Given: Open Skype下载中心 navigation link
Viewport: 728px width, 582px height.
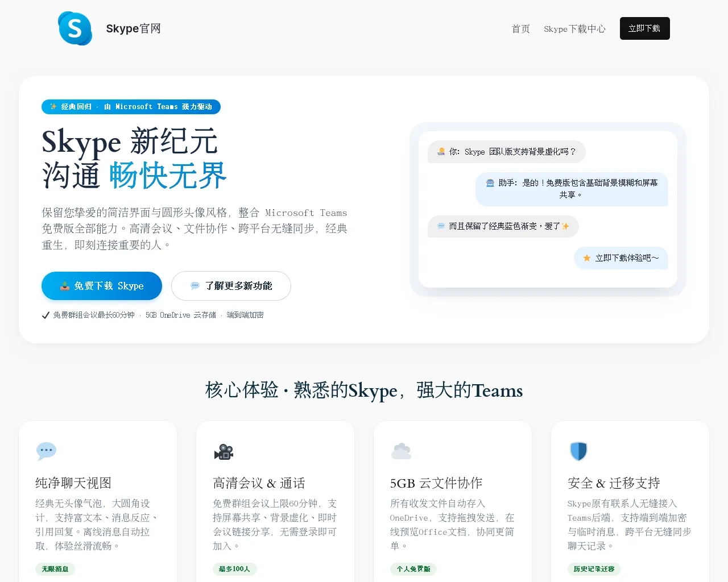Looking at the screenshot, I should pyautogui.click(x=574, y=28).
